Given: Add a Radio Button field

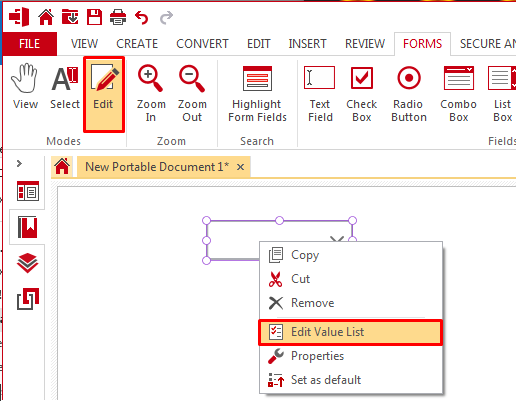Looking at the screenshot, I should pos(409,94).
